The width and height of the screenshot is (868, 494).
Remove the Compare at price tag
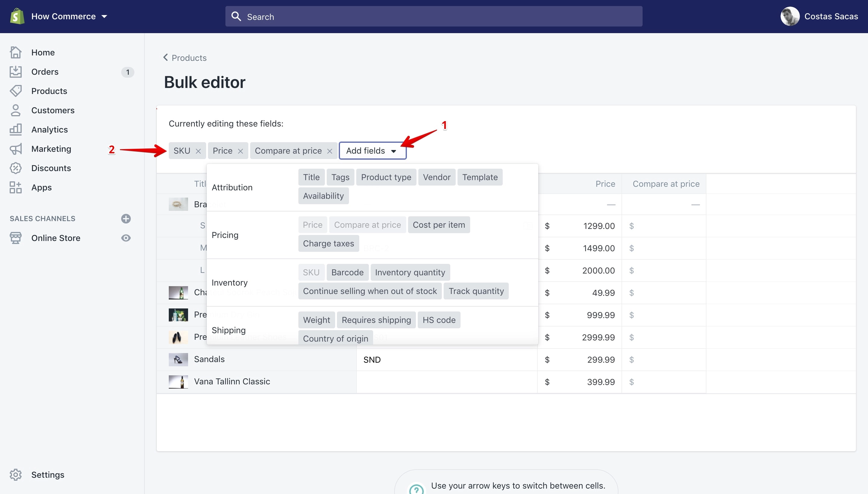(330, 151)
